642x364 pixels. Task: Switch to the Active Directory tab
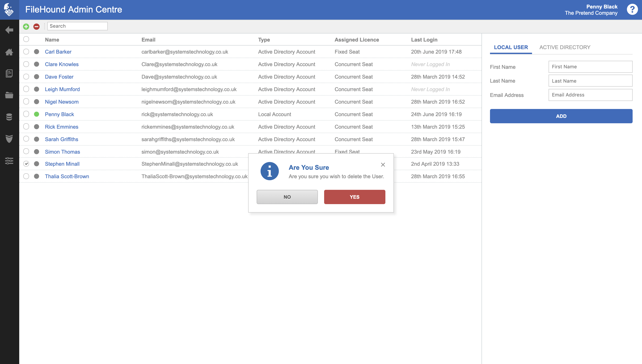(x=565, y=47)
